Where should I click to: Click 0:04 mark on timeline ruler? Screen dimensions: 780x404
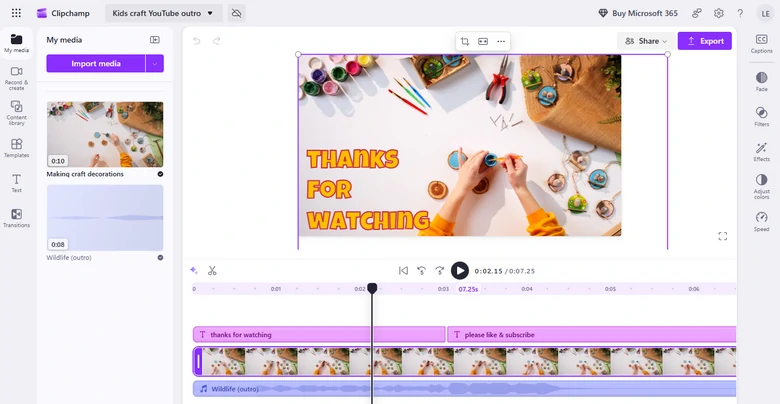[527, 289]
